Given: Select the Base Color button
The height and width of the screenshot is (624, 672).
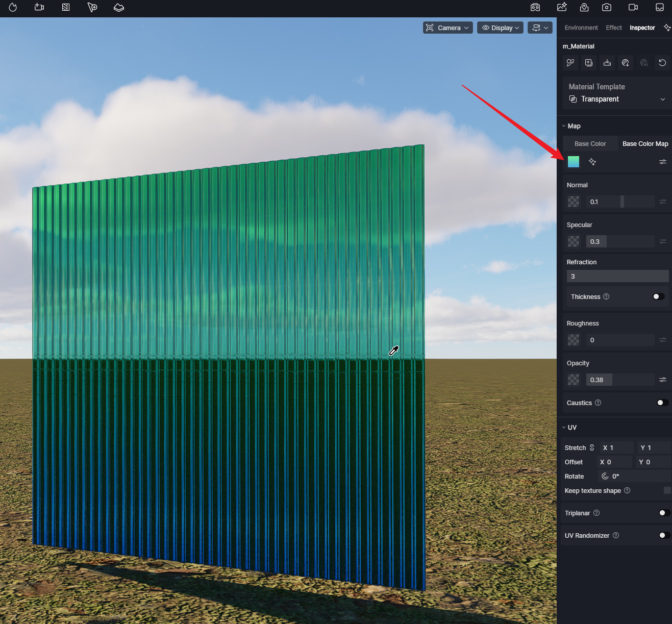Looking at the screenshot, I should point(590,144).
